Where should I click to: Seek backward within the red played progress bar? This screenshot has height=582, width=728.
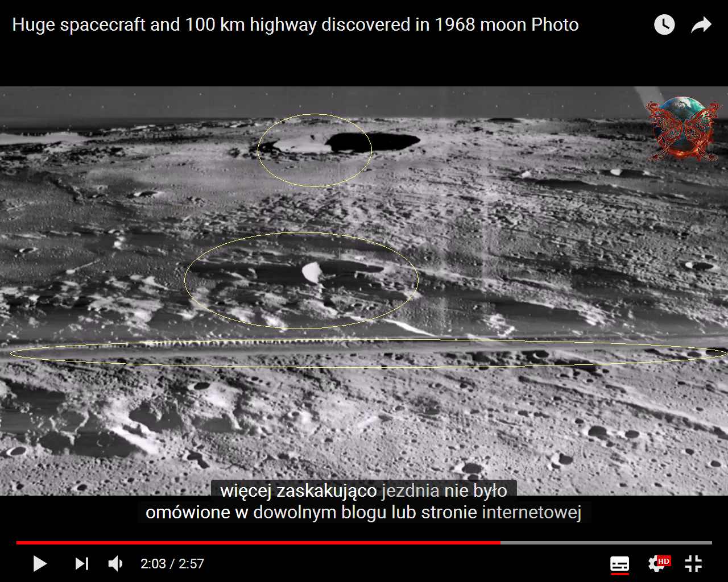pos(256,543)
